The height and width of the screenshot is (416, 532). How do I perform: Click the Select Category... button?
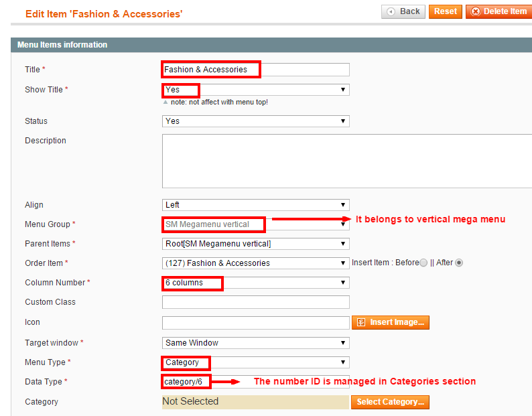tap(390, 402)
